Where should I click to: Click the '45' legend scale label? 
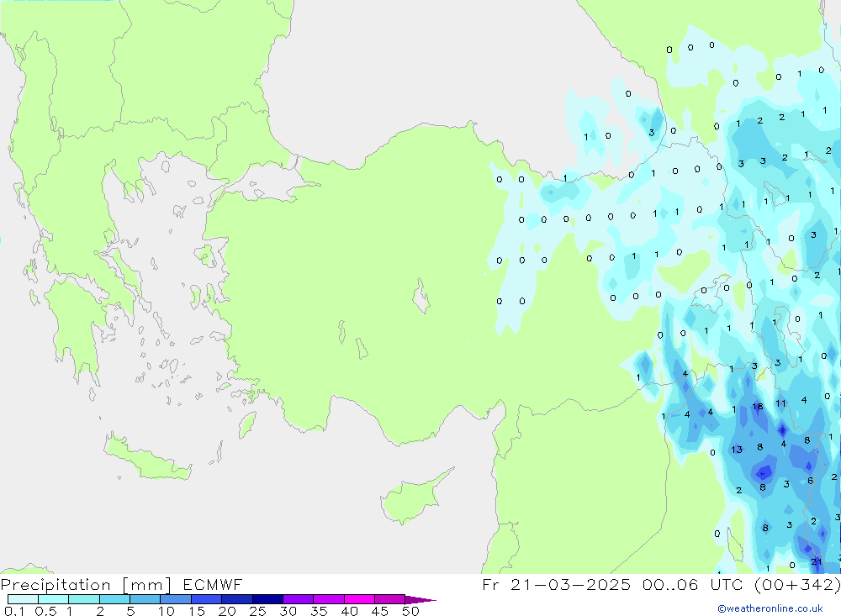pos(380,611)
